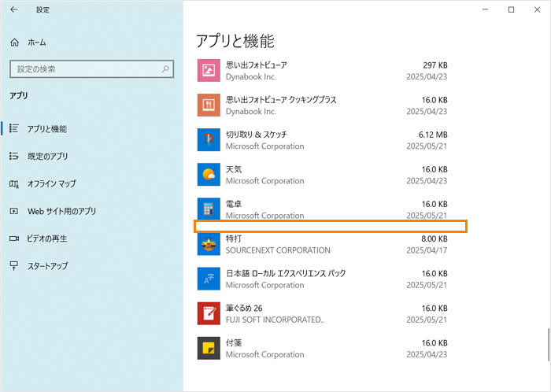Image resolution: width=551 pixels, height=392 pixels.
Task: Click the 既定のアプリ icon in sidebar
Action: click(13, 156)
